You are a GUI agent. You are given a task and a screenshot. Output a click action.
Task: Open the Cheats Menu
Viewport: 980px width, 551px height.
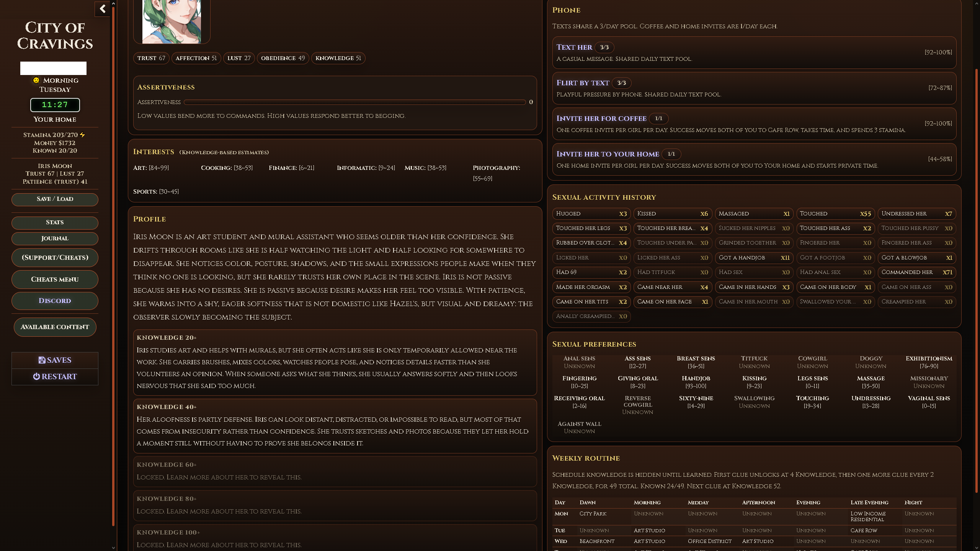click(x=55, y=279)
